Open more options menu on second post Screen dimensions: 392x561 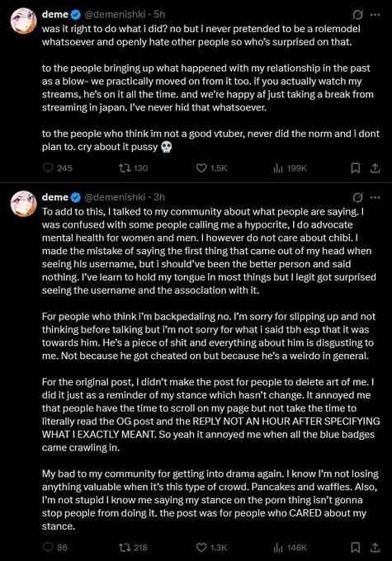click(375, 197)
